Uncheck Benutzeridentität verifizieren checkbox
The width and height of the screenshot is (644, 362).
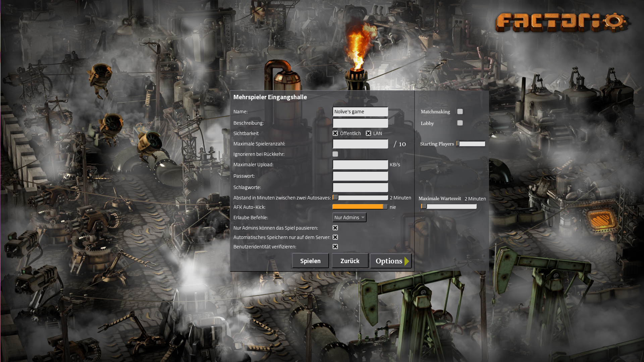(335, 247)
